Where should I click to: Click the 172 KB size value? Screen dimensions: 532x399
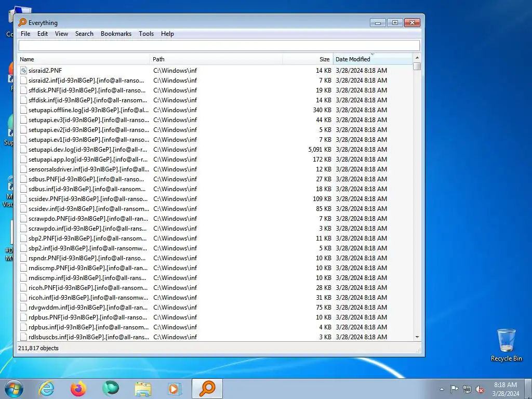(x=322, y=159)
